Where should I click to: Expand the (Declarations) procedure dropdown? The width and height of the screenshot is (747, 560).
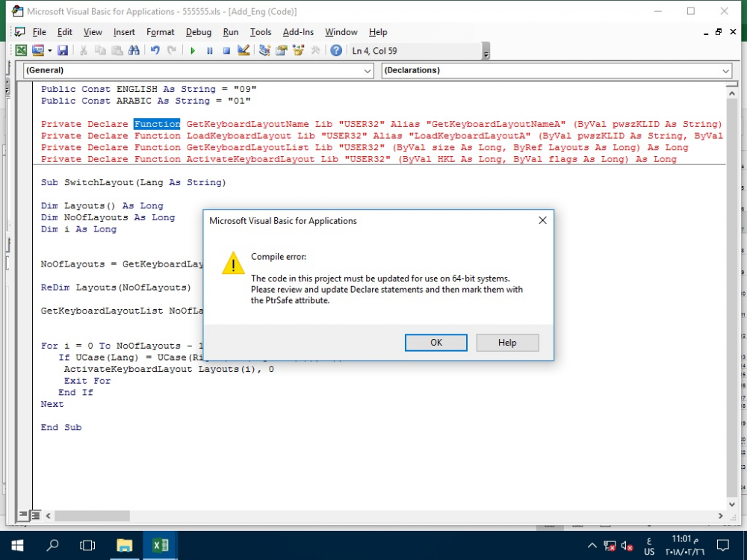click(725, 70)
